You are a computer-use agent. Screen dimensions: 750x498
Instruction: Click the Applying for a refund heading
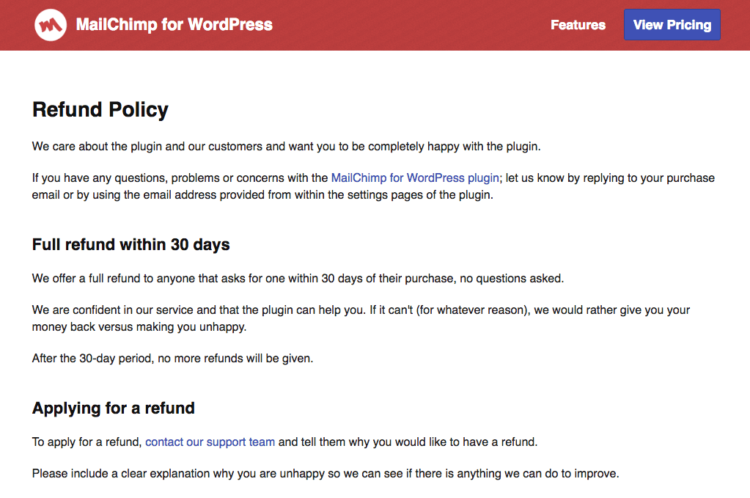tap(113, 408)
